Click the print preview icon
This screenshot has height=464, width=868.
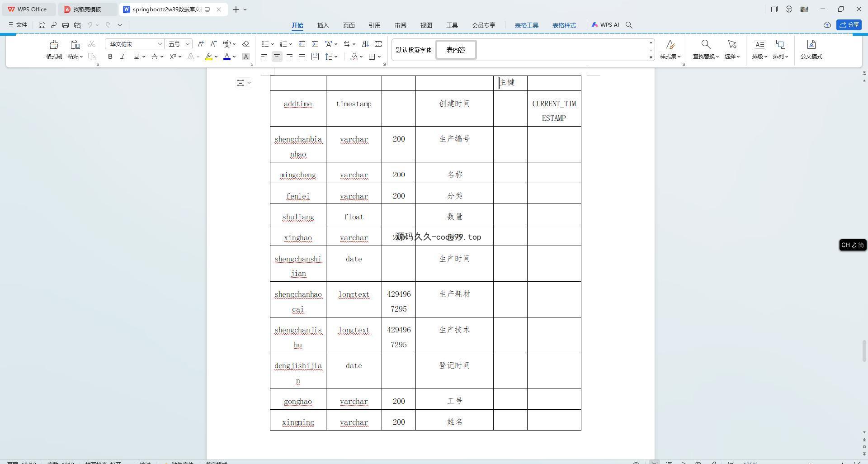[x=77, y=25]
